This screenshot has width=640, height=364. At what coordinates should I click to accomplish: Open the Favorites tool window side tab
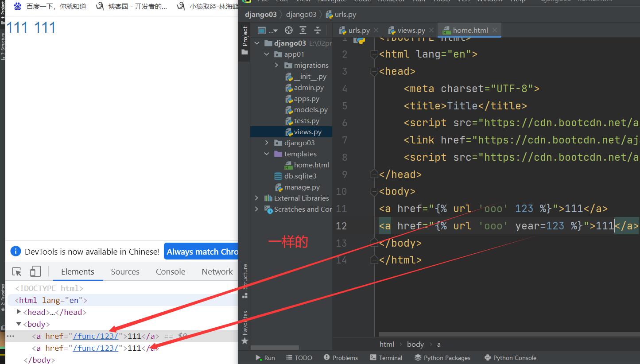pyautogui.click(x=244, y=327)
